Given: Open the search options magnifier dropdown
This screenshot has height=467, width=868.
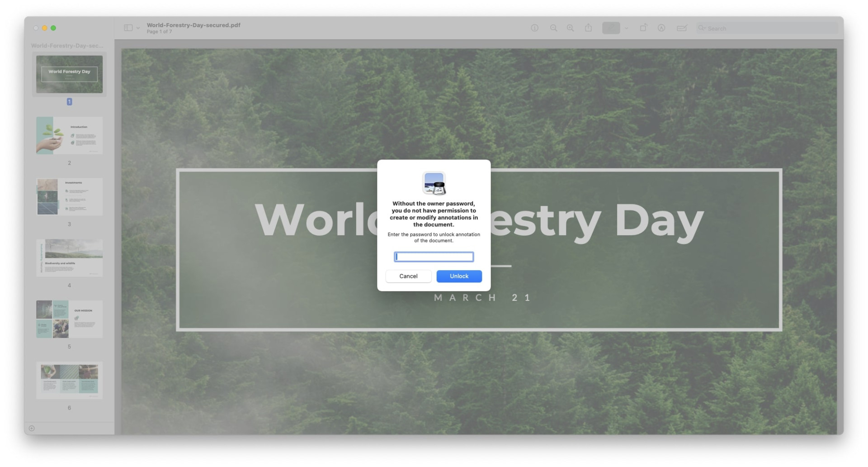Looking at the screenshot, I should 702,28.
